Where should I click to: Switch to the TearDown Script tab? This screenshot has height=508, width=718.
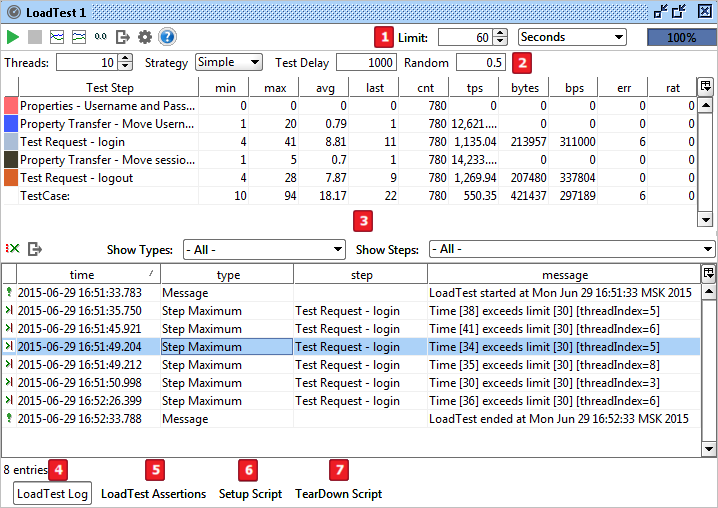tap(338, 494)
